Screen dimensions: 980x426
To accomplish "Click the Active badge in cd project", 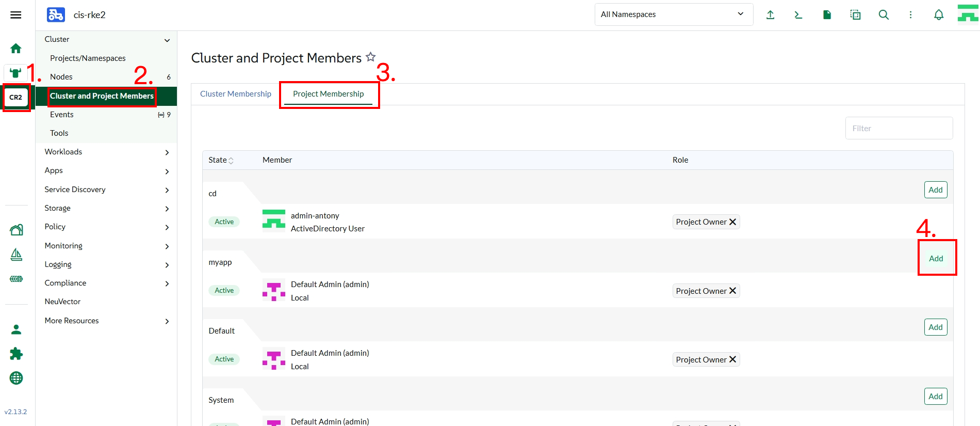I will click(224, 222).
